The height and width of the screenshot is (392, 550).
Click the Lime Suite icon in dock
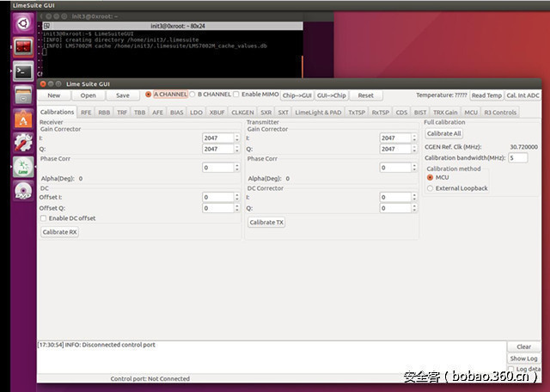coord(22,168)
